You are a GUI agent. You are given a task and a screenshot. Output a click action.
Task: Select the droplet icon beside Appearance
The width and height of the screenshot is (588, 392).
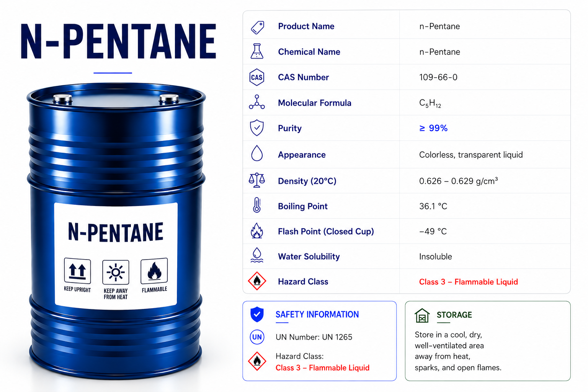(257, 154)
